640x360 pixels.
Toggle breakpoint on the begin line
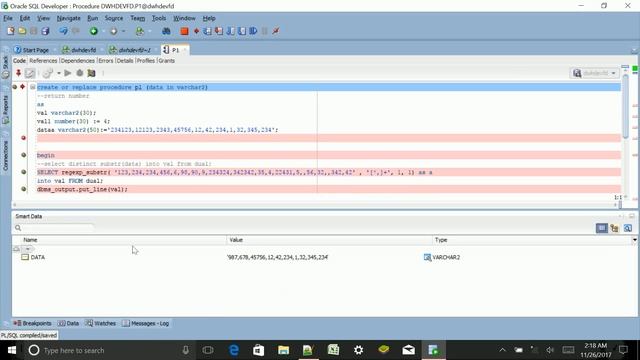(x=24, y=155)
